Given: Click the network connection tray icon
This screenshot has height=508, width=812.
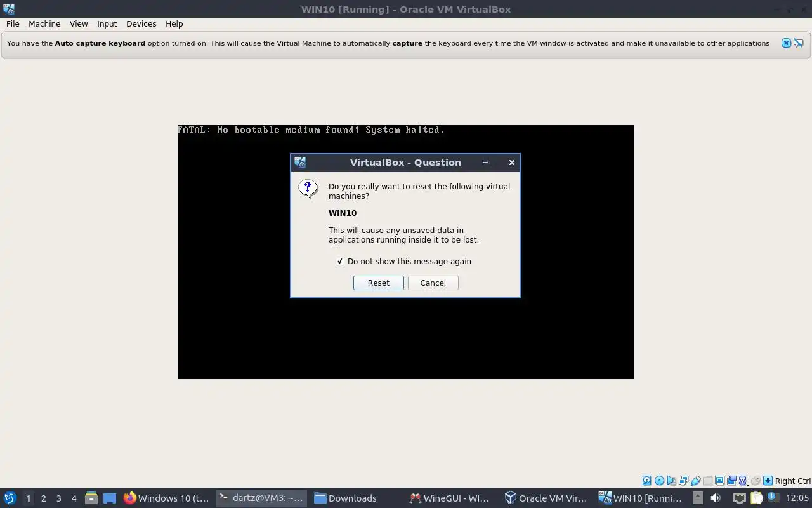Looking at the screenshot, I should (740, 498).
